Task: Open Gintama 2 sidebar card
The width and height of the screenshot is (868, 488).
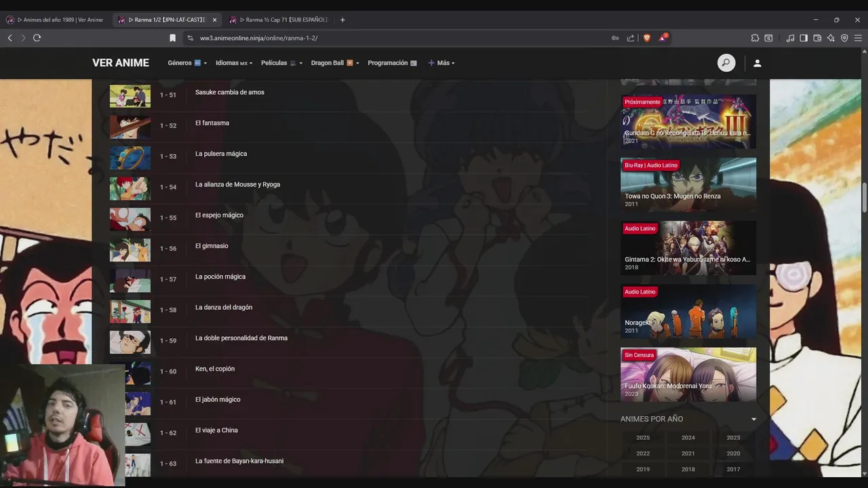Action: tap(688, 248)
